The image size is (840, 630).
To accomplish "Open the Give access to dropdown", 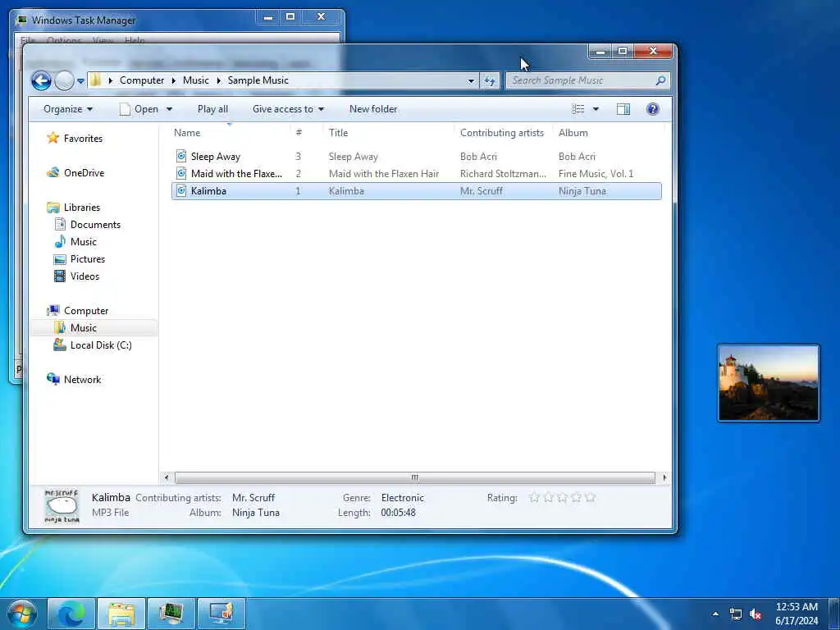I will click(288, 109).
